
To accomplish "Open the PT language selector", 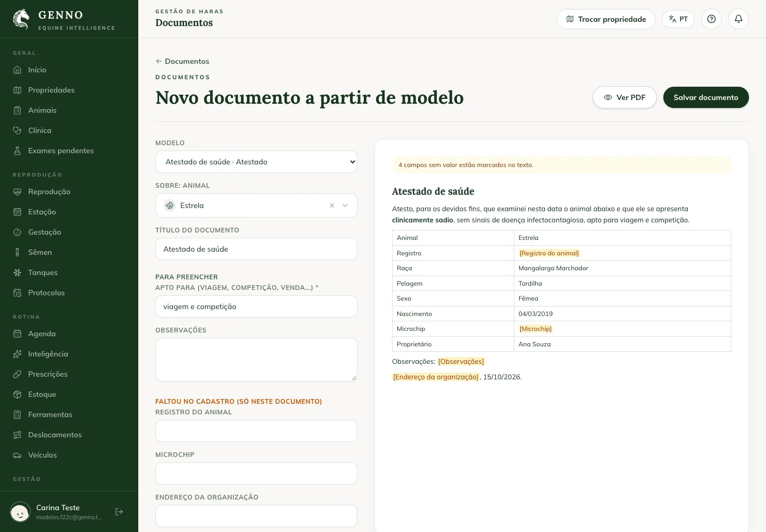I will tap(678, 19).
